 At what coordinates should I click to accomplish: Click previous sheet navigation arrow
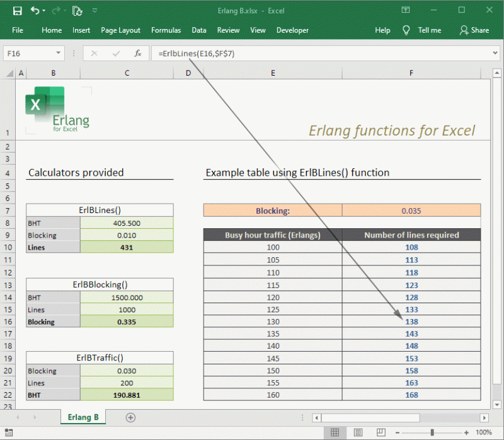(x=18, y=417)
